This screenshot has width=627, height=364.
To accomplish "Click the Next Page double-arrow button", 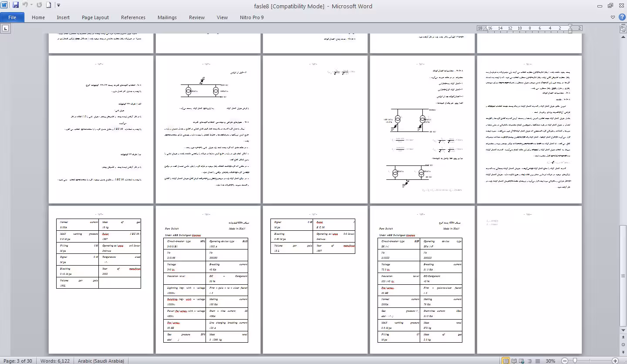I will [x=623, y=352].
